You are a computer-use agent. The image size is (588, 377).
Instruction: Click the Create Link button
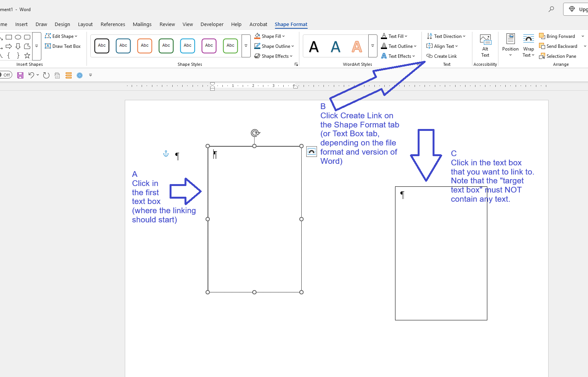(x=442, y=56)
